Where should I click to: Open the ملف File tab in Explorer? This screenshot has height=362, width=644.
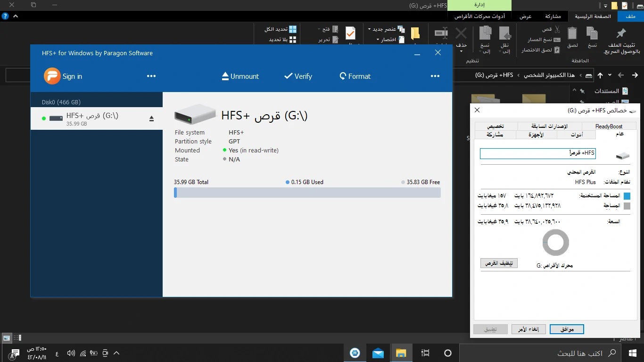tap(630, 16)
